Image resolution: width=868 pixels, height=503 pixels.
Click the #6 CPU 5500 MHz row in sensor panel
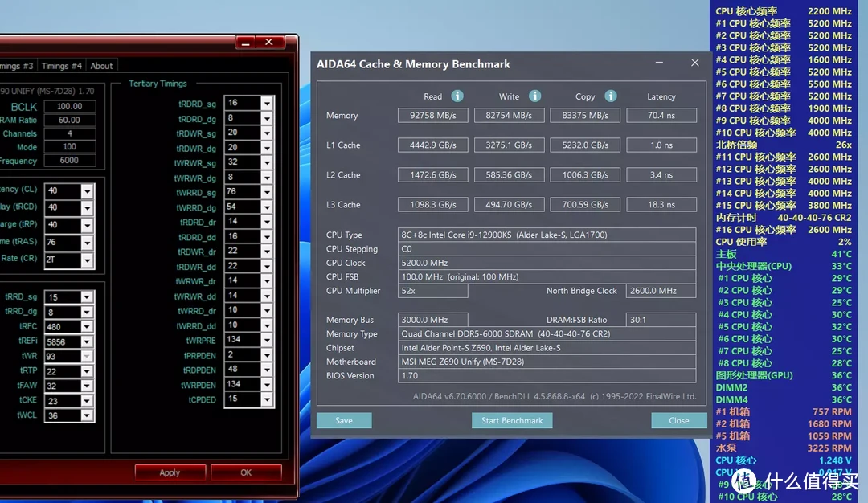tap(784, 84)
